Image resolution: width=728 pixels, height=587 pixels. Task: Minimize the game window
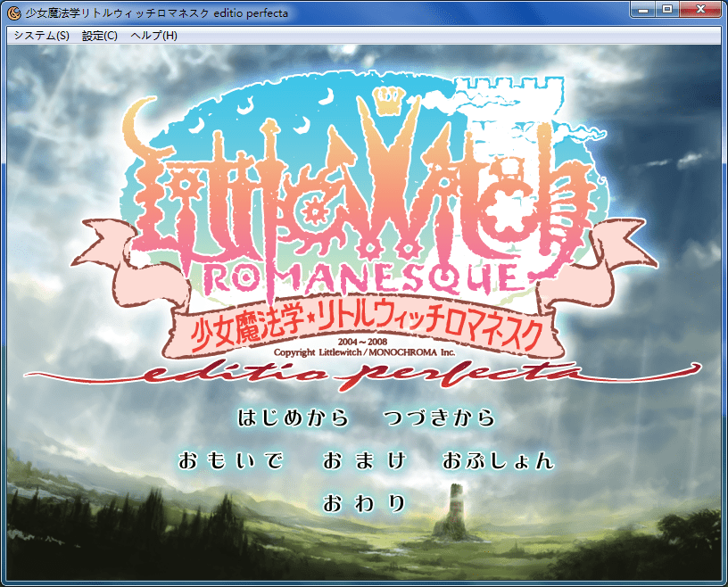point(644,10)
